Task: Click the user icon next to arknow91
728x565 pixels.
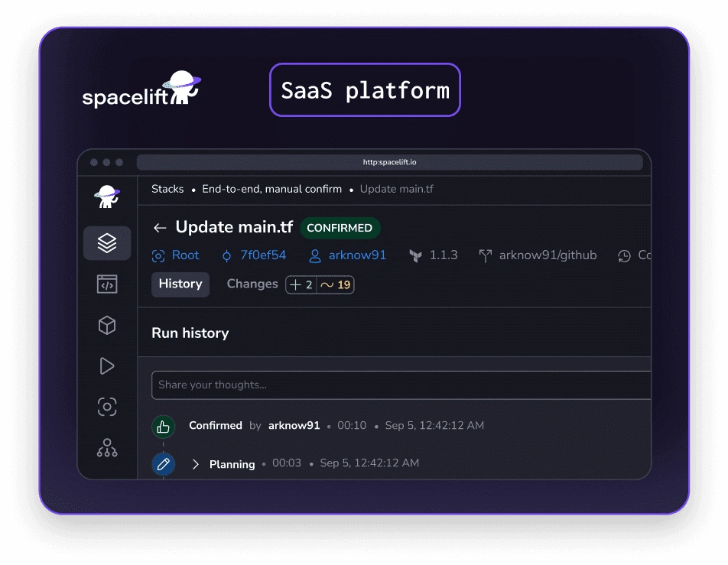Action: [x=315, y=256]
